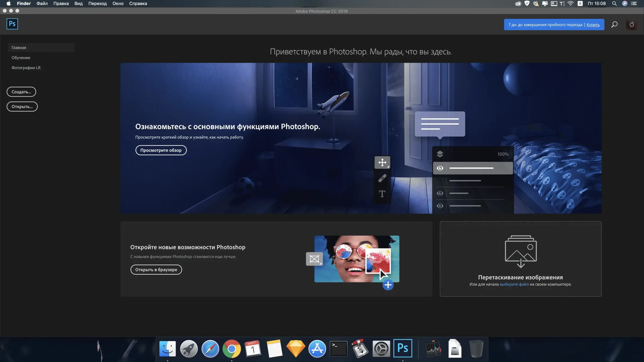This screenshot has height=362, width=644.
Task: Click the type tool T icon
Action: click(x=382, y=194)
